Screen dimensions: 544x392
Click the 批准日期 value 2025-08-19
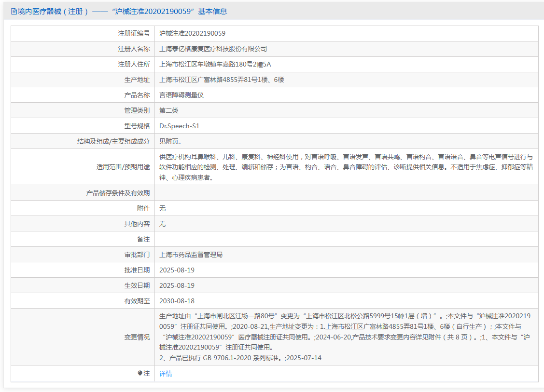177,270
